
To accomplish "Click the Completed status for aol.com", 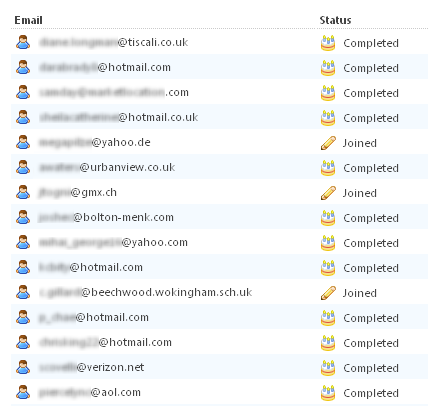I will point(371,393).
